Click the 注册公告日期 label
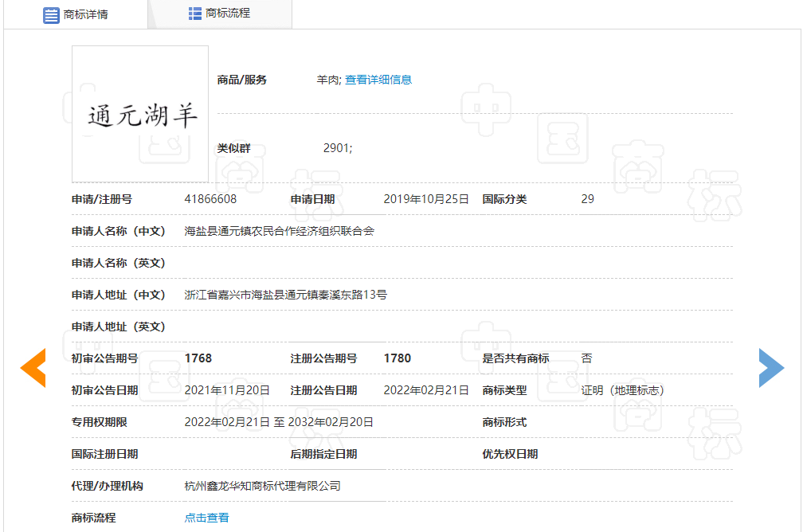This screenshot has height=532, width=803. (323, 390)
